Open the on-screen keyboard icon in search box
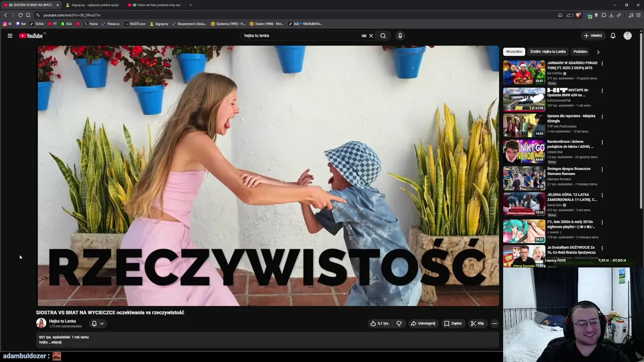The width and height of the screenshot is (644, 362). (x=364, y=36)
